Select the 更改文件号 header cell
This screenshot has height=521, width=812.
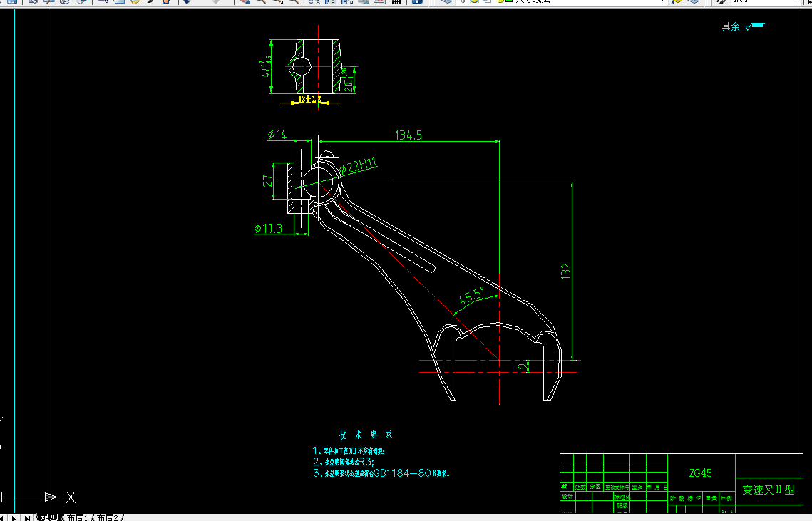[616, 488]
